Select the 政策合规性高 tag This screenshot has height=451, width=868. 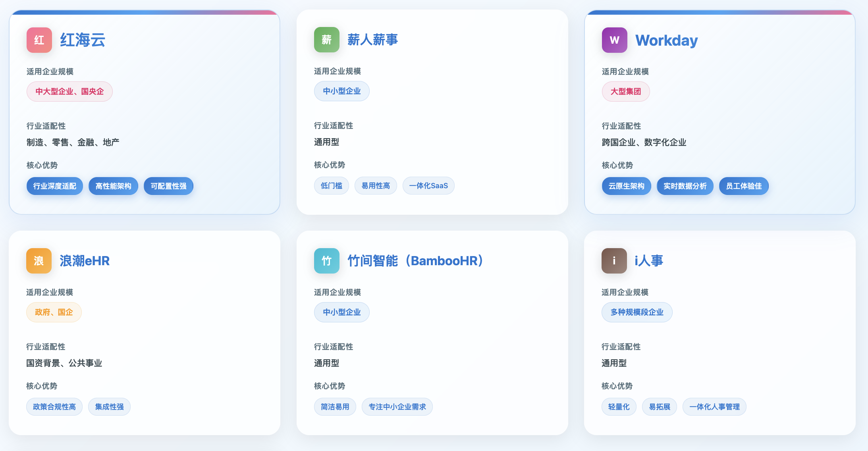(54, 407)
